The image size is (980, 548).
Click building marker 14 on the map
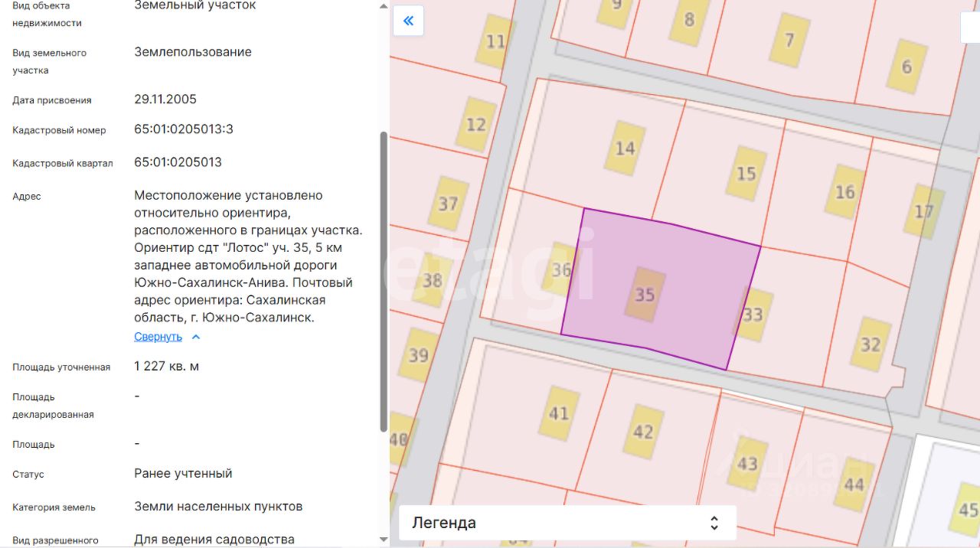(625, 148)
